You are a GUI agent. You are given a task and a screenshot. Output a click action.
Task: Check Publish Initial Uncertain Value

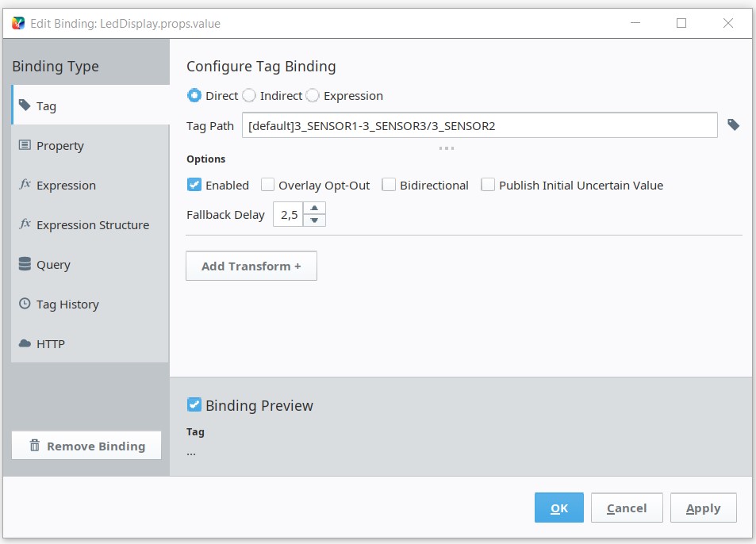pos(488,185)
